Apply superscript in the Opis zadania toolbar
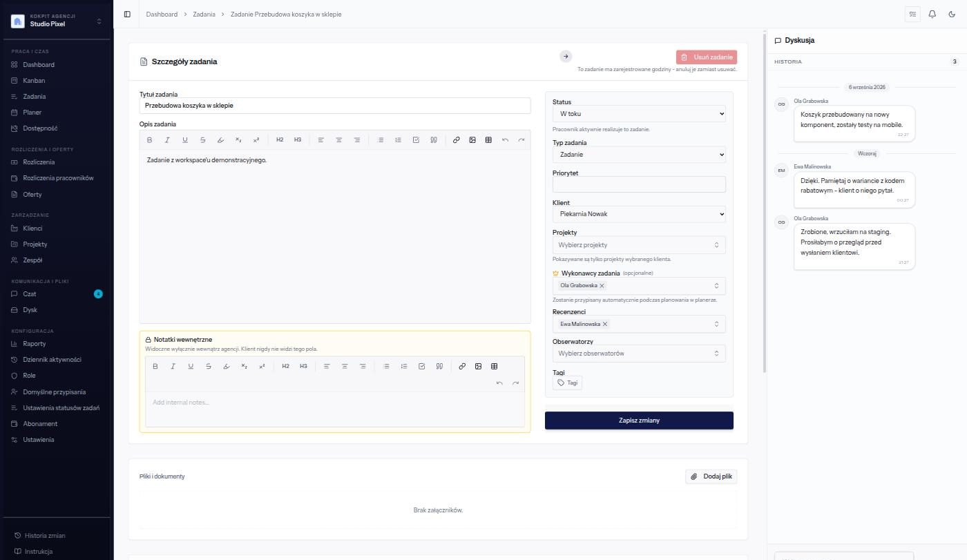This screenshot has height=560, width=967. click(x=256, y=139)
